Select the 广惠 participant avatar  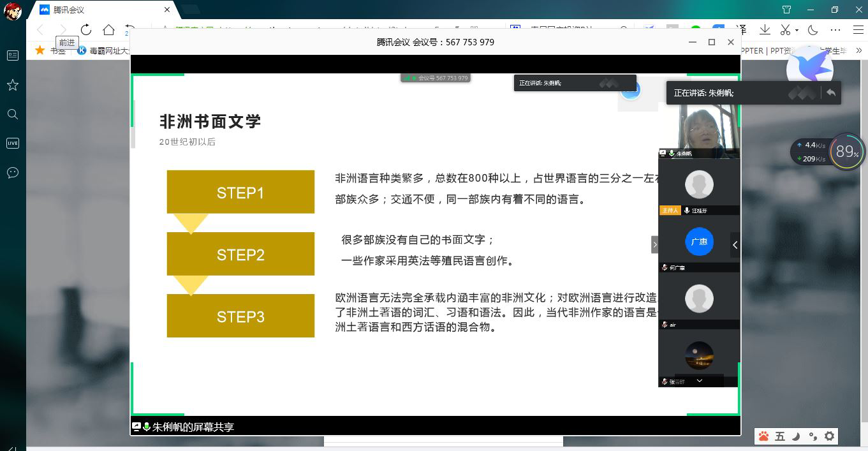(x=699, y=242)
